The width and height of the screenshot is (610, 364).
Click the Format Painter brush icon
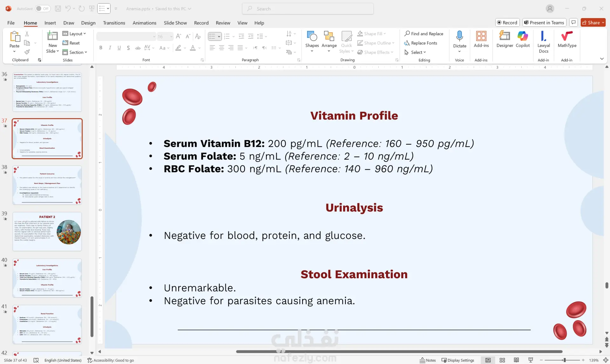tap(27, 52)
